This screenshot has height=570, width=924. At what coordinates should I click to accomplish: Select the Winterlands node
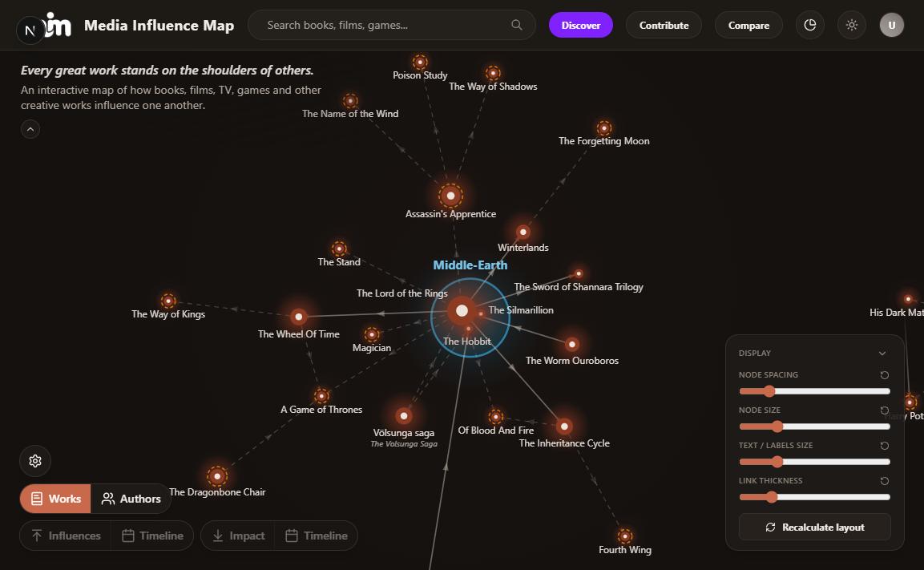[523, 232]
